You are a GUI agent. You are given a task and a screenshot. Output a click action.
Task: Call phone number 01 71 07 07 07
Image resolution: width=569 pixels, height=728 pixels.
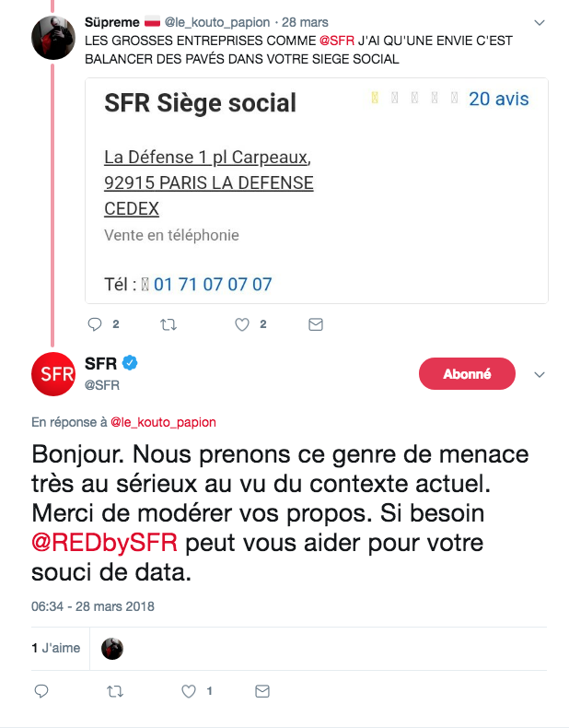213,284
